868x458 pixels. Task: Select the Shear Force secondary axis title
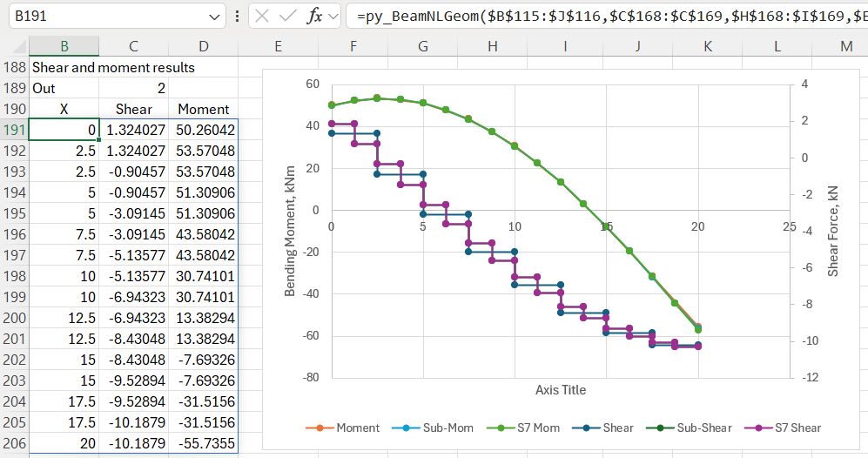833,230
